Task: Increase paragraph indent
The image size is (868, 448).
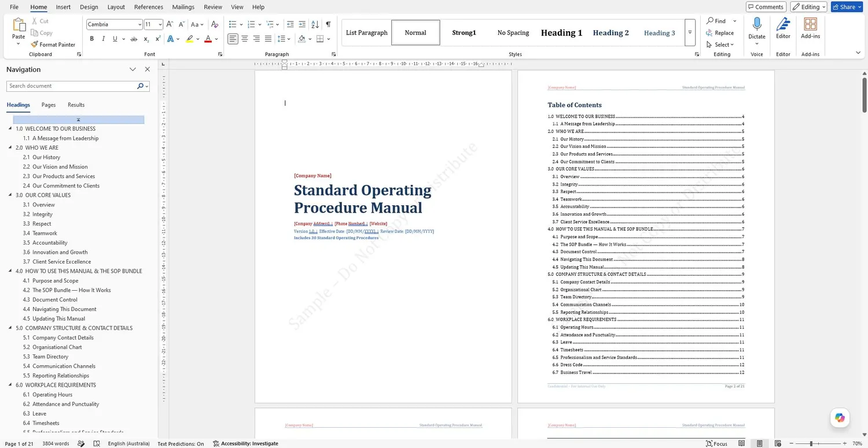Action: tap(302, 24)
